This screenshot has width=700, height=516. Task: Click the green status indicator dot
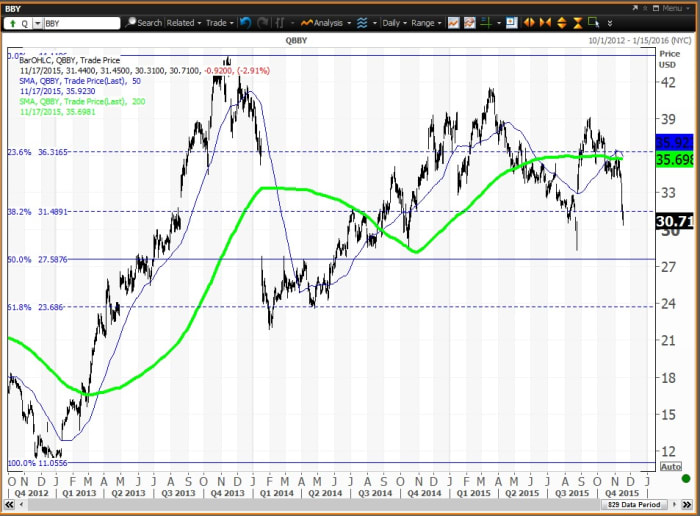686,479
